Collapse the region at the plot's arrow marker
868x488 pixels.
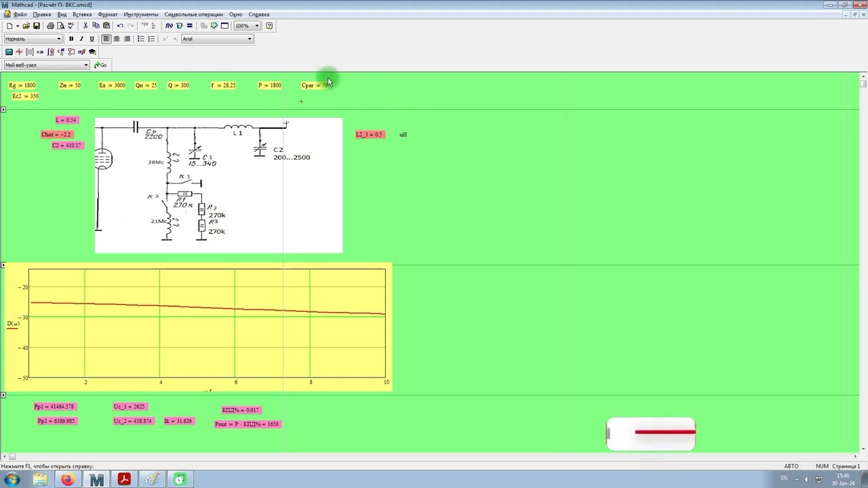coord(3,265)
